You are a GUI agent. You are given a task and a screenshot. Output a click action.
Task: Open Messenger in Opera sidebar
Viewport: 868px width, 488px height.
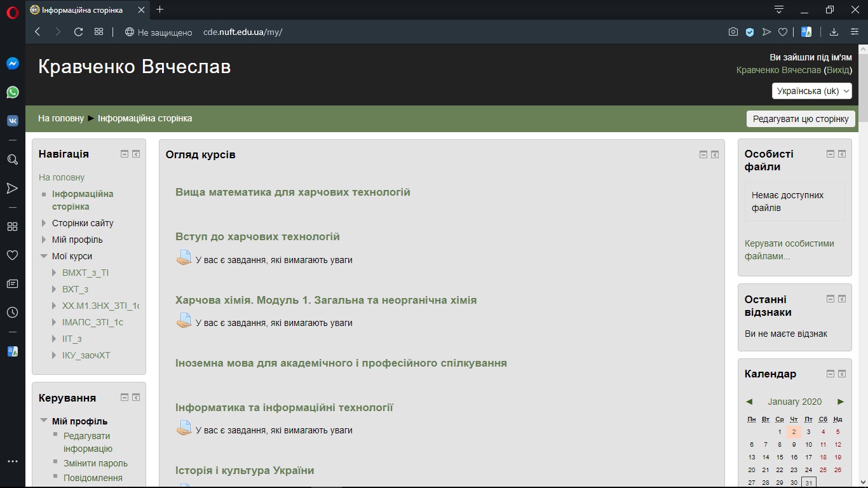(13, 64)
